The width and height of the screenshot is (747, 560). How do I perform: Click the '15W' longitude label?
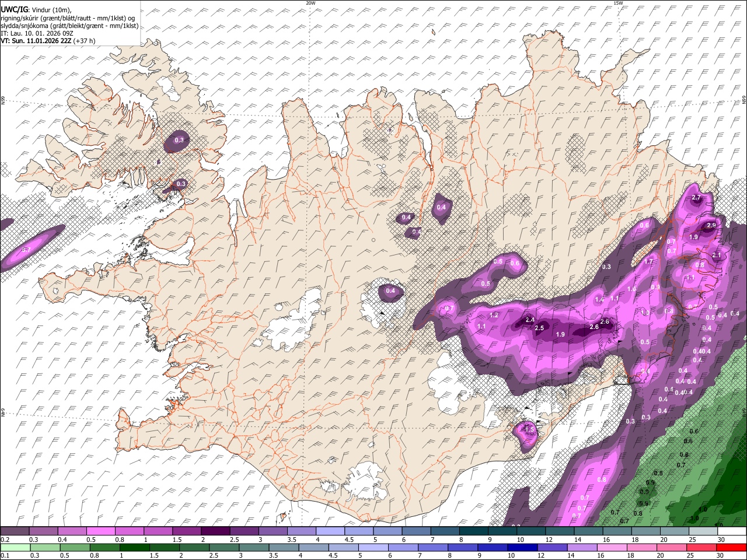pos(618,3)
